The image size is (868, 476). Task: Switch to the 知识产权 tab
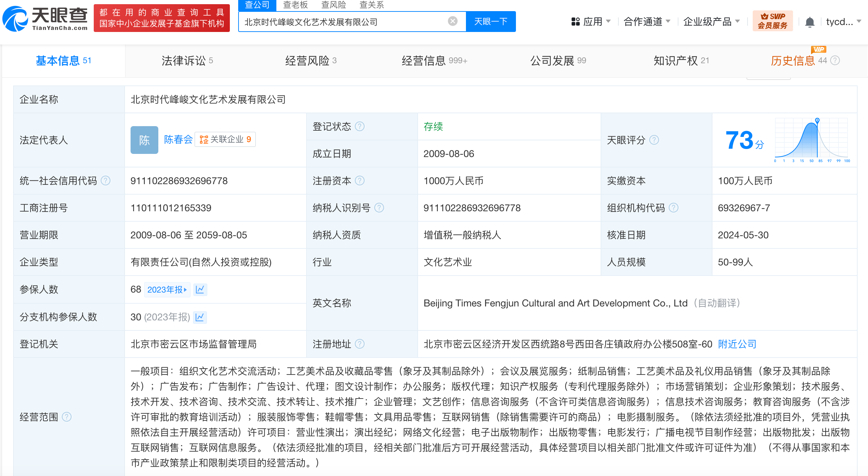coord(681,61)
